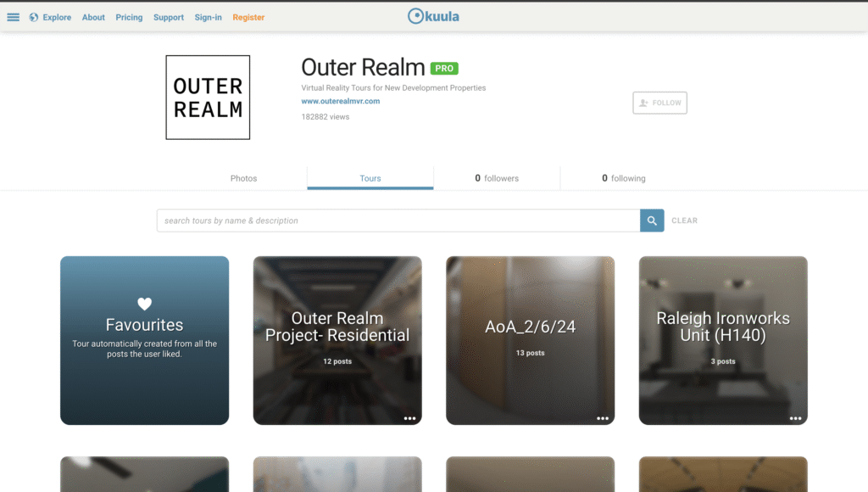Open three-dot menu on AoA_2/6/24 tour
The image size is (868, 492).
pyautogui.click(x=603, y=418)
